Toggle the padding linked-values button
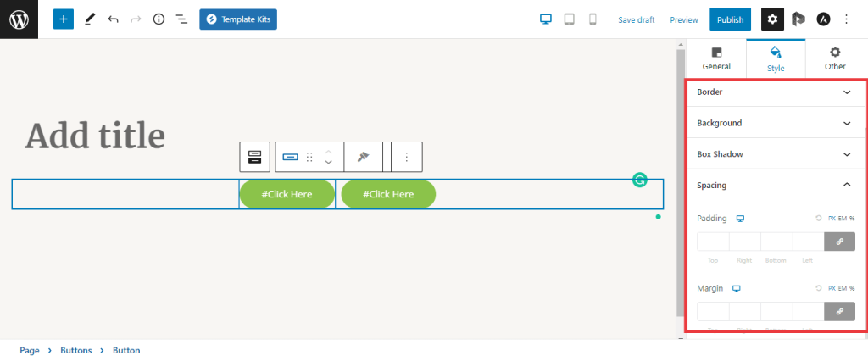The image size is (868, 361). (x=839, y=242)
